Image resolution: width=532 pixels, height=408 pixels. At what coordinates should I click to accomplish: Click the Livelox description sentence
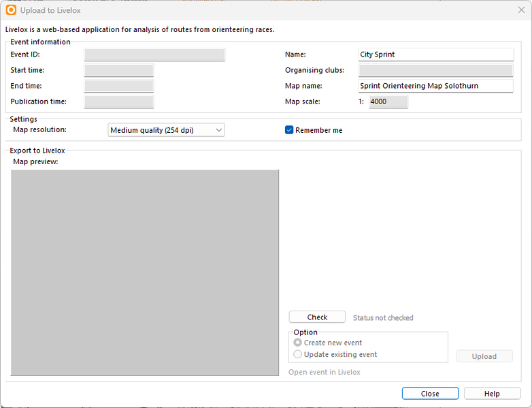coord(139,29)
